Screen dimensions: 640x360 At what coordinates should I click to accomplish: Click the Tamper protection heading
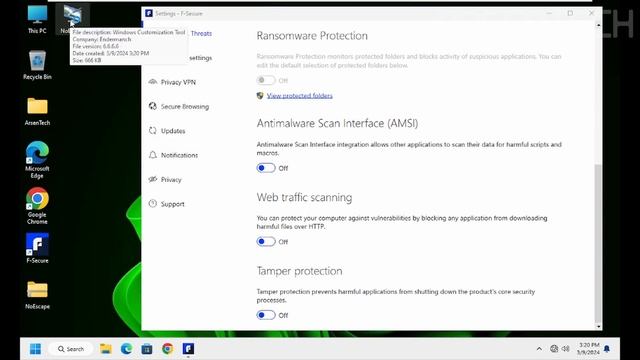[x=300, y=271]
